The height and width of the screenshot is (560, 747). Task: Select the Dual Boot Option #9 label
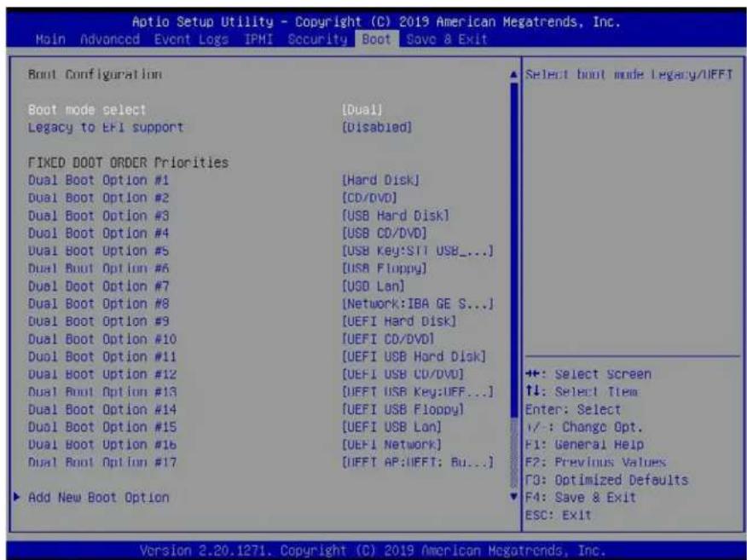pyautogui.click(x=98, y=321)
